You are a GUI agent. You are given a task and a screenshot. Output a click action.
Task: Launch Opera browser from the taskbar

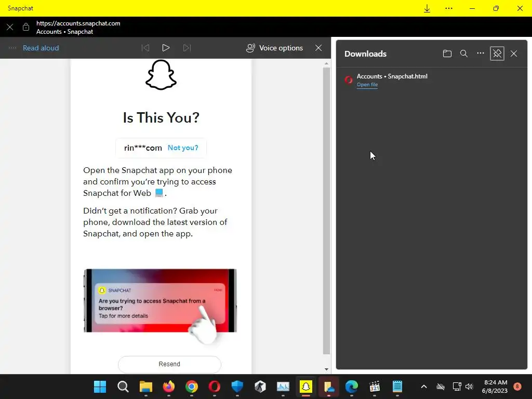215,387
